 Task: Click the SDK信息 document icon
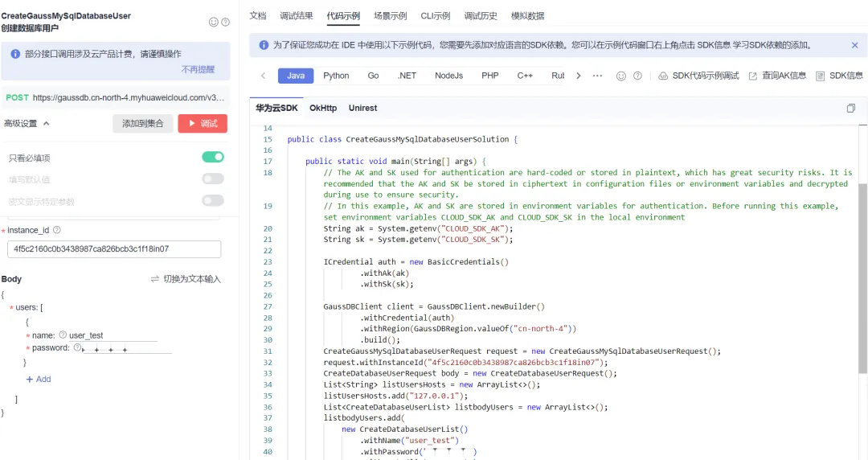(x=820, y=76)
